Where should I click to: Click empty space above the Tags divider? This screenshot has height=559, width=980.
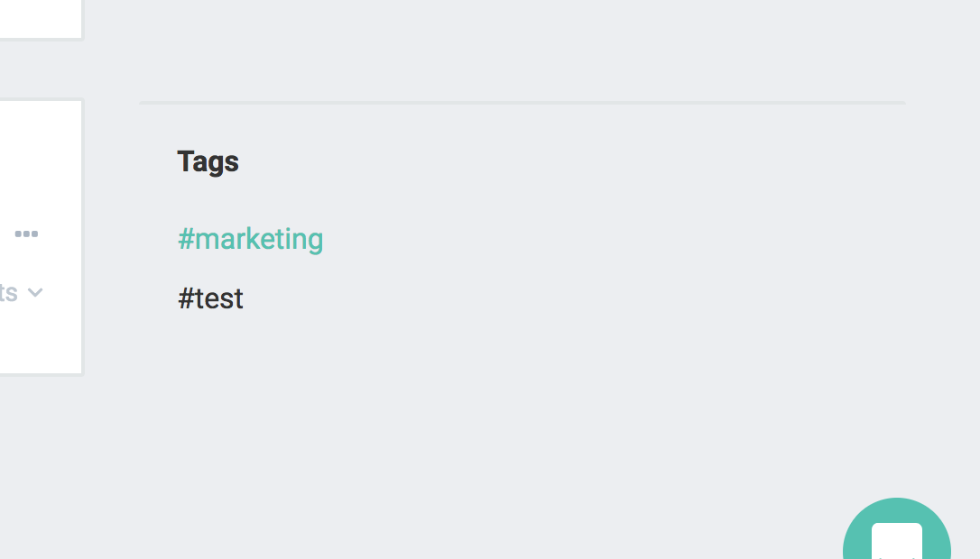click(x=522, y=50)
